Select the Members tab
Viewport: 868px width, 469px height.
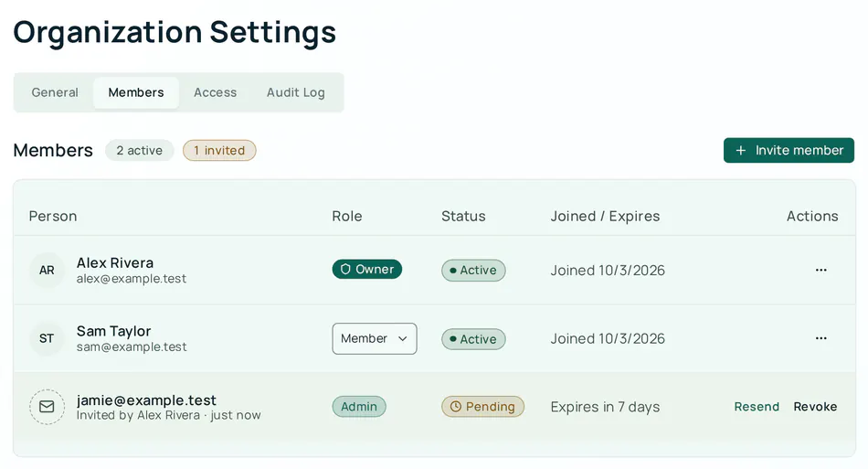coord(136,92)
